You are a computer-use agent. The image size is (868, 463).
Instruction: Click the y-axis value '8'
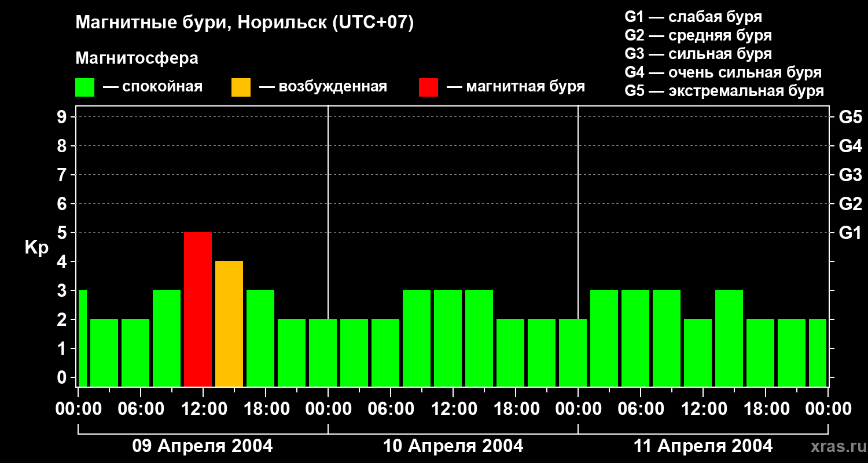click(63, 146)
